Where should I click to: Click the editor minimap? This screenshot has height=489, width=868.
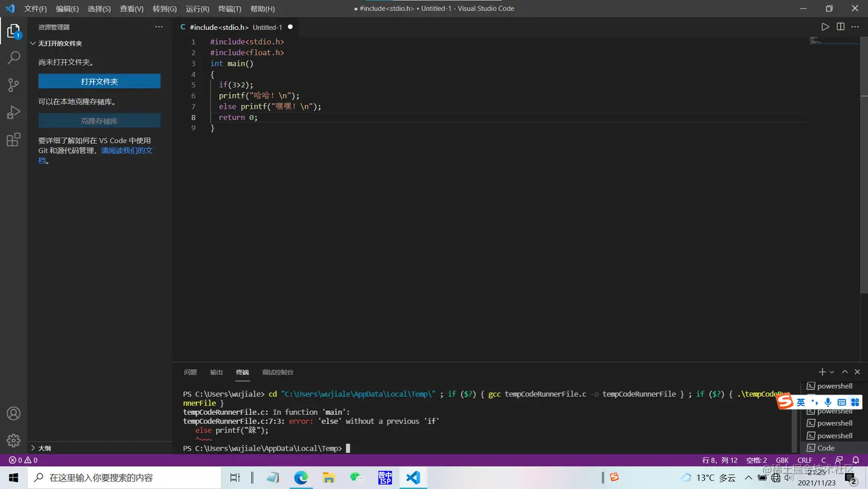[834, 41]
